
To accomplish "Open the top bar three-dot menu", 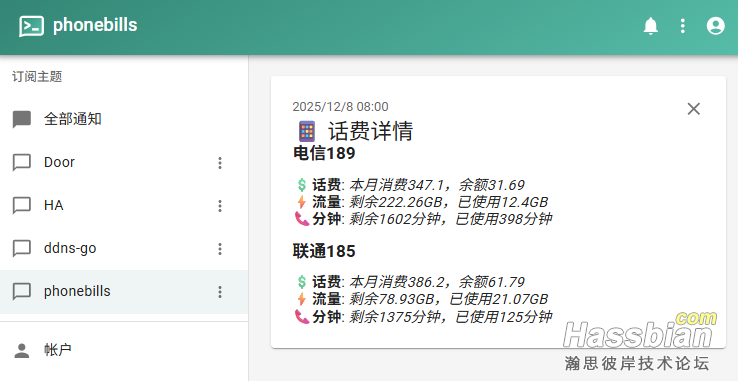I will point(682,25).
